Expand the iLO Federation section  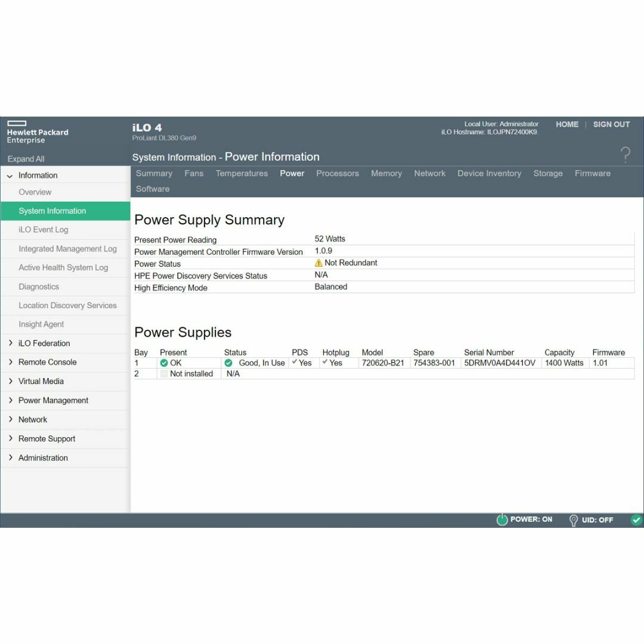pyautogui.click(x=10, y=343)
